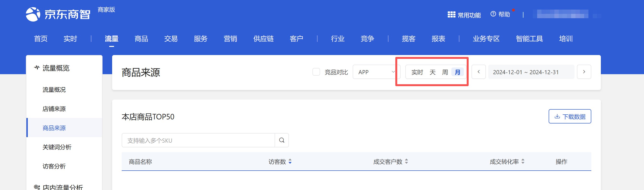Click the 店内流量分析 section icon
644x190 pixels.
point(37,187)
